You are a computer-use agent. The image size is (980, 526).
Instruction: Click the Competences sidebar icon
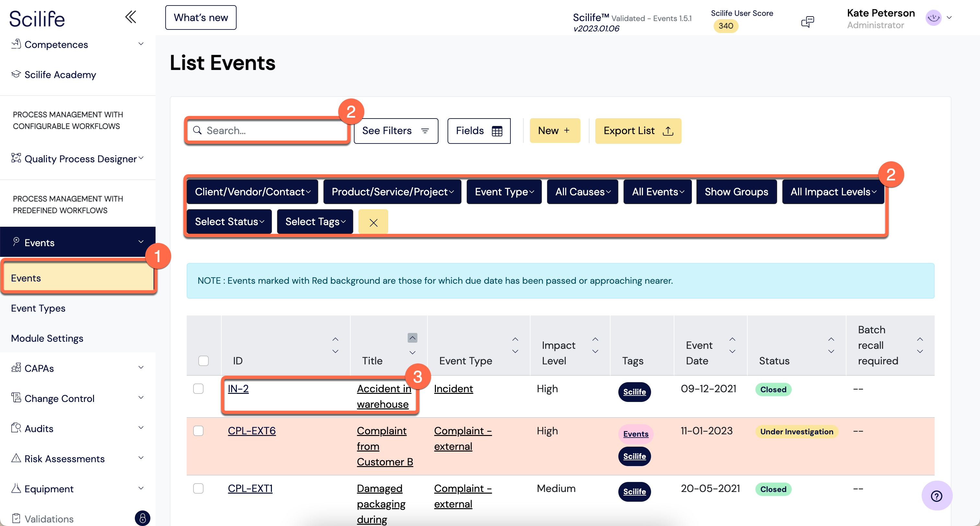(x=16, y=44)
